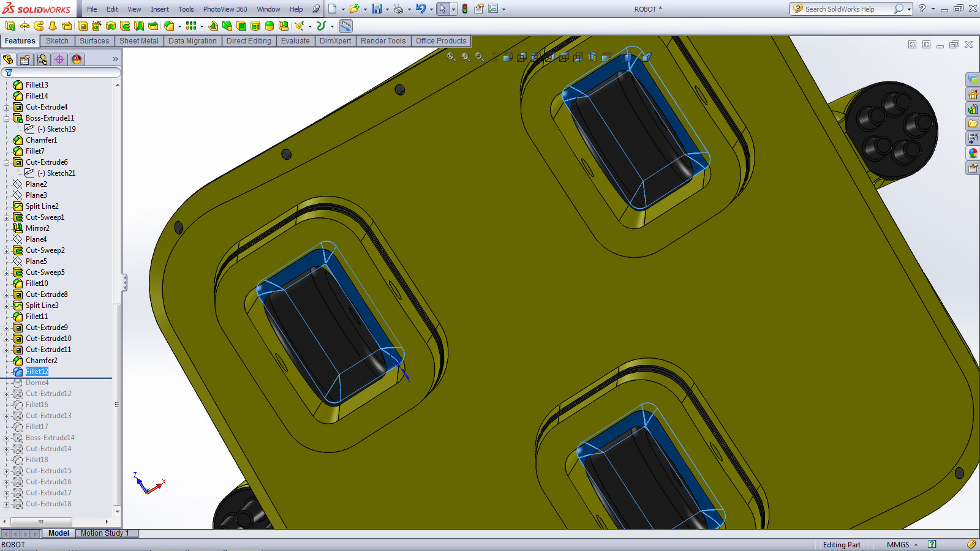Select the Revolved Boss/Base tool icon
The image size is (980, 551).
pyautogui.click(x=24, y=26)
